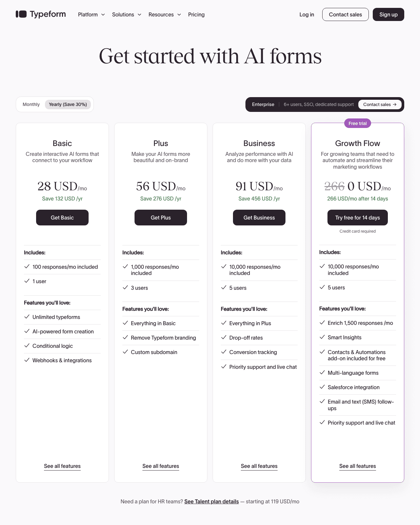Expand the Resources navigation menu
Viewport: 420px width, 525px height.
coord(165,14)
